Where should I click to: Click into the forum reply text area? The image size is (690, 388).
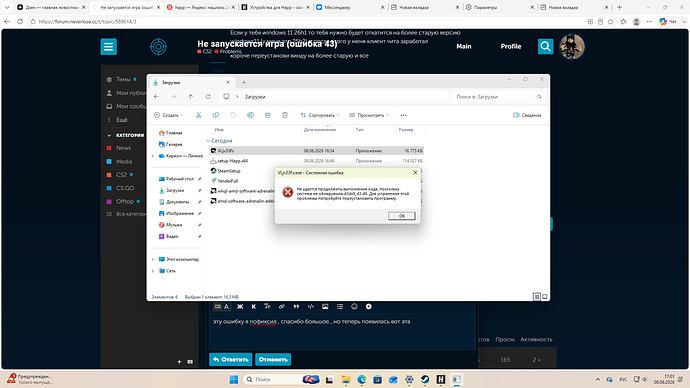point(342,331)
